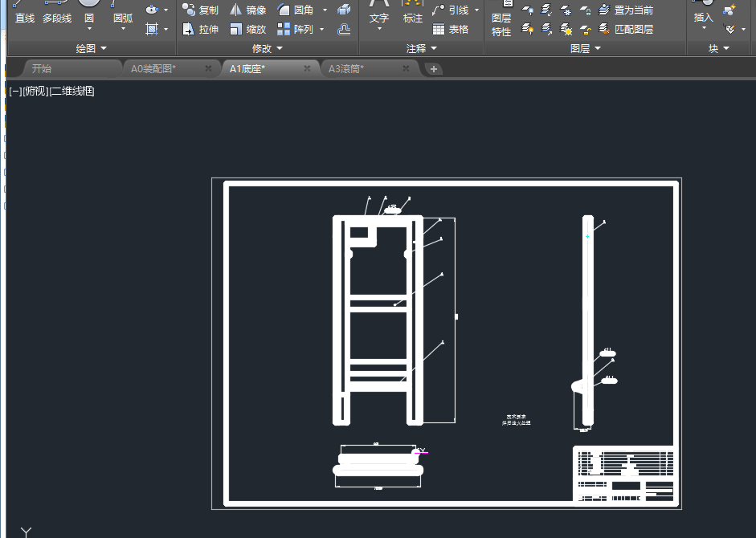Viewport: 756px width, 538px height.
Task: Choose the 镜像 mirror command
Action: click(x=247, y=10)
